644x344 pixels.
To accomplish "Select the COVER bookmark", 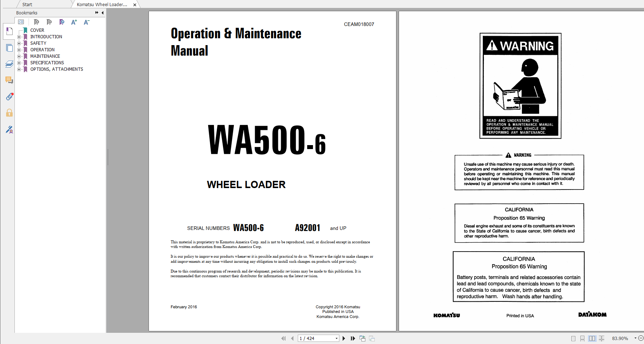I will pyautogui.click(x=37, y=30).
